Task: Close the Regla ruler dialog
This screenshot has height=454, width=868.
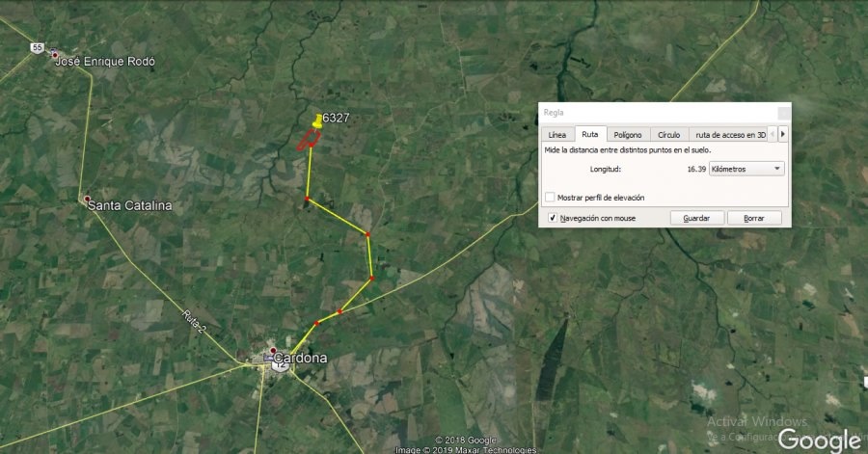Action: pyautogui.click(x=784, y=113)
